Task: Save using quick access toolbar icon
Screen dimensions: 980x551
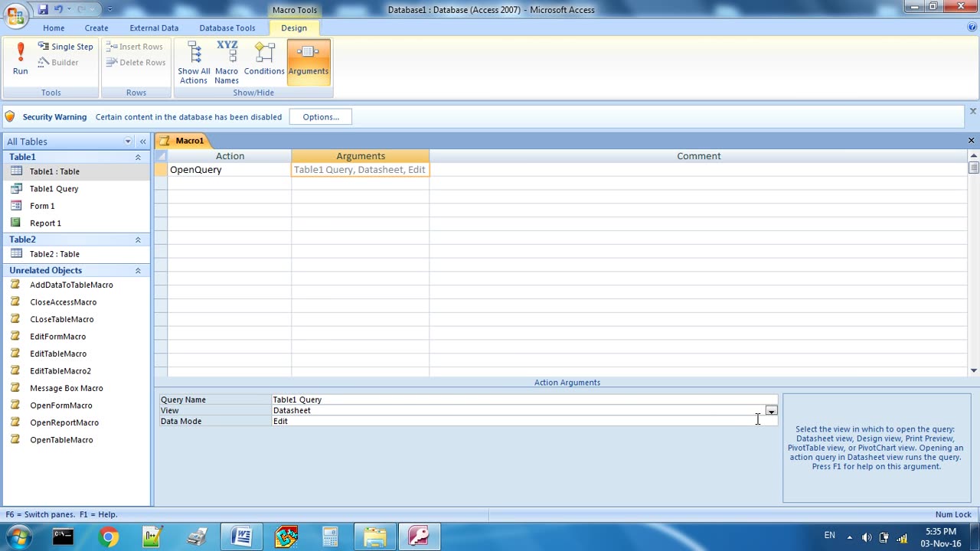Action: (43, 9)
